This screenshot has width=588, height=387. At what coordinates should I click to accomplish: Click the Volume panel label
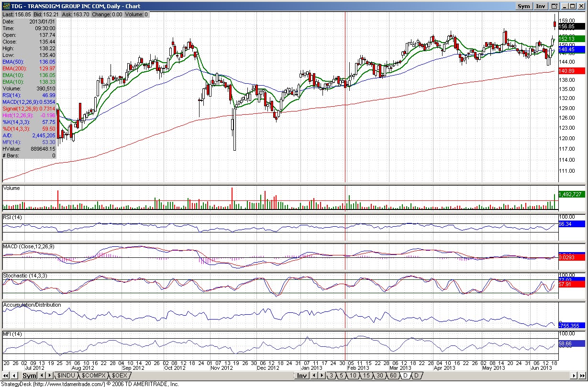11,188
